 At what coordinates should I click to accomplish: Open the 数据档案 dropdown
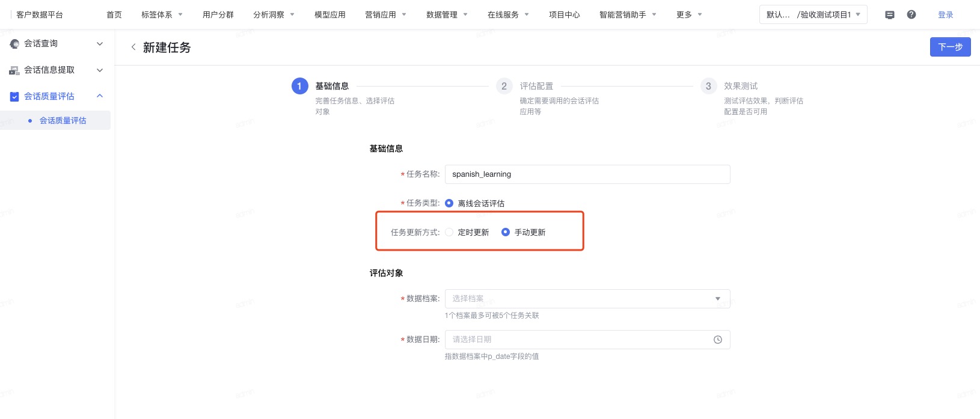(x=587, y=299)
